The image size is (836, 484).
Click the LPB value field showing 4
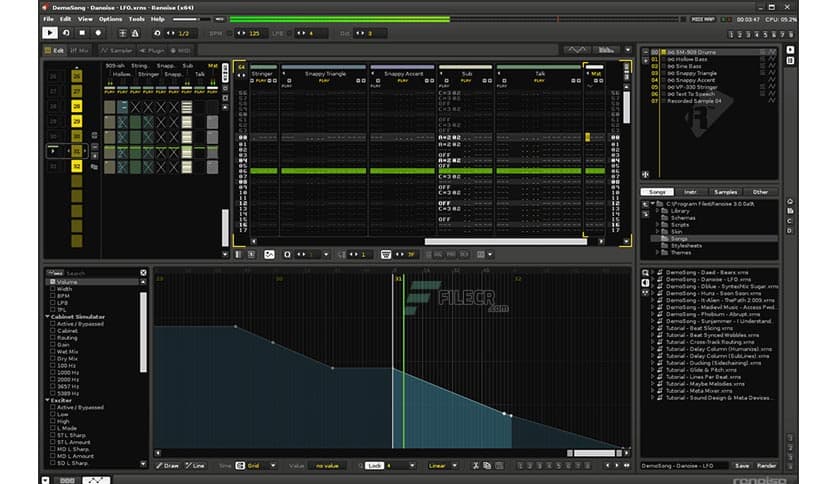click(x=313, y=34)
